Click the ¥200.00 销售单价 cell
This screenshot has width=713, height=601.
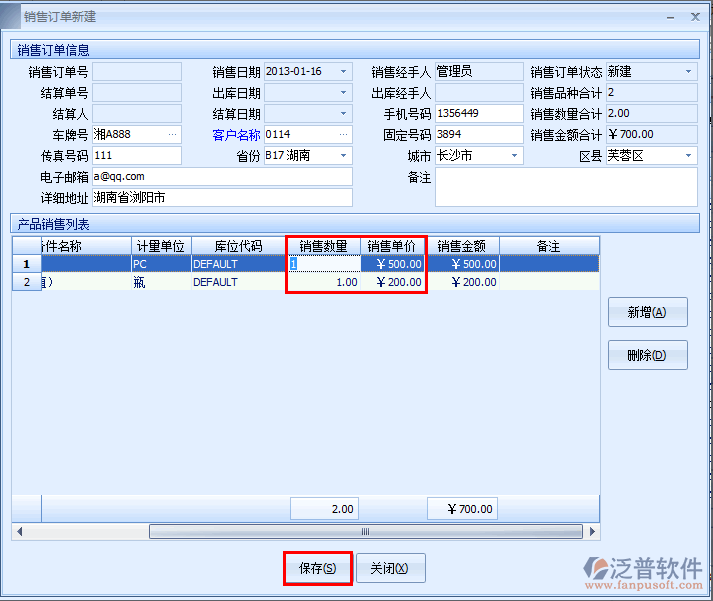pyautogui.click(x=393, y=282)
